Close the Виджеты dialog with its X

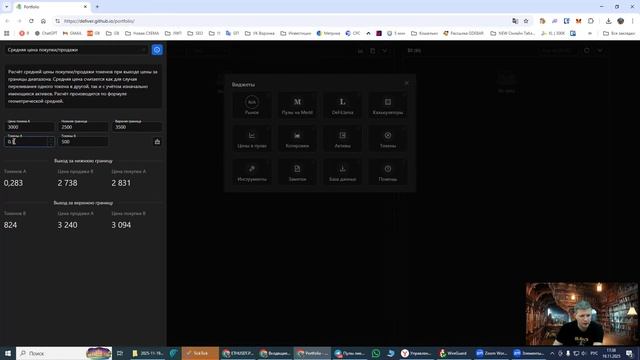[x=407, y=83]
